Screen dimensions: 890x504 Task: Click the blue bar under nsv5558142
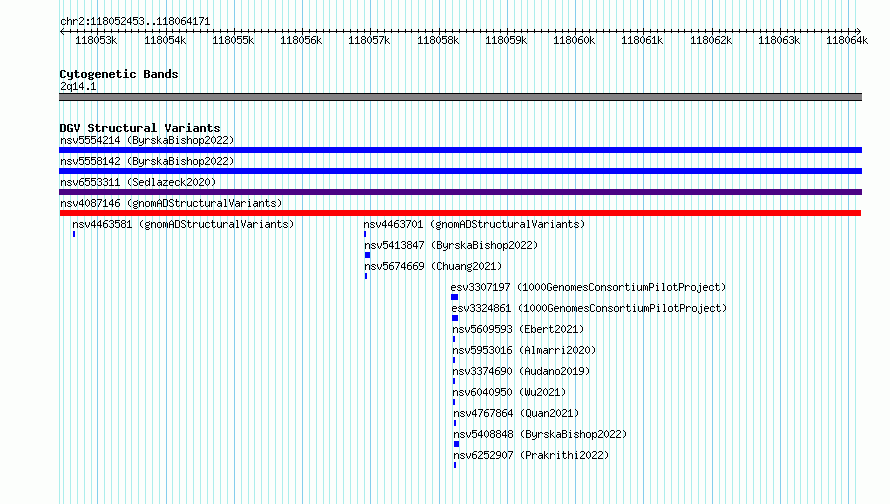460,171
